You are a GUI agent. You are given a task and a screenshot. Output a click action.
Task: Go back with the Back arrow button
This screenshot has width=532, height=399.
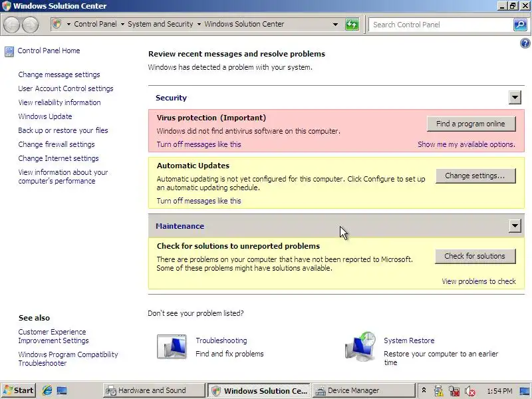pos(11,25)
